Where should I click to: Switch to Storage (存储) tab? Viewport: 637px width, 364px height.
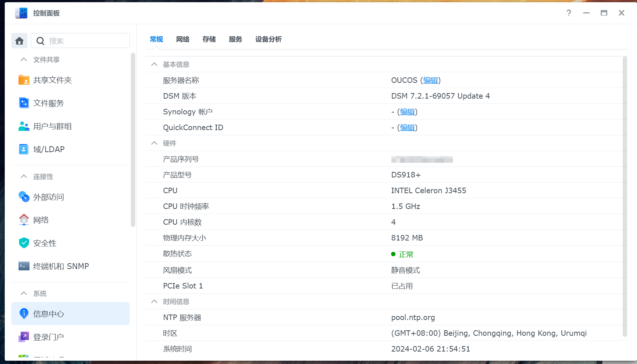[x=209, y=39]
